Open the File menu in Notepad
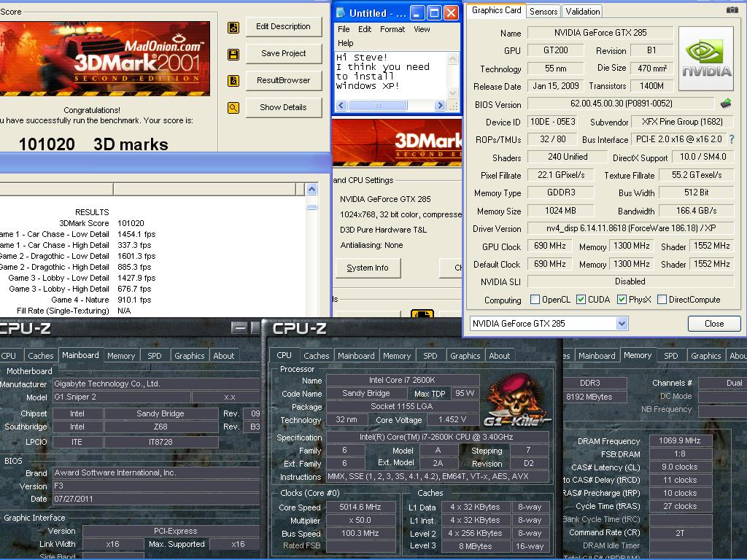747x560 pixels. tap(344, 29)
